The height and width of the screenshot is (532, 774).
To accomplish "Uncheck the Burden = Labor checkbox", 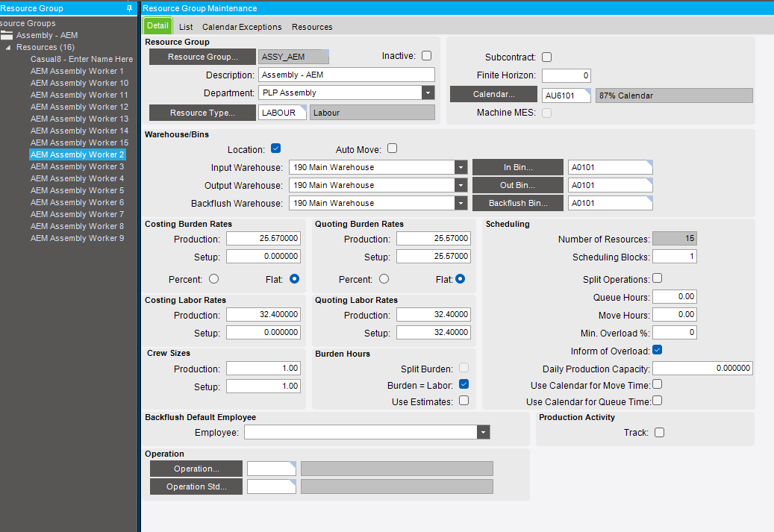I will [464, 384].
